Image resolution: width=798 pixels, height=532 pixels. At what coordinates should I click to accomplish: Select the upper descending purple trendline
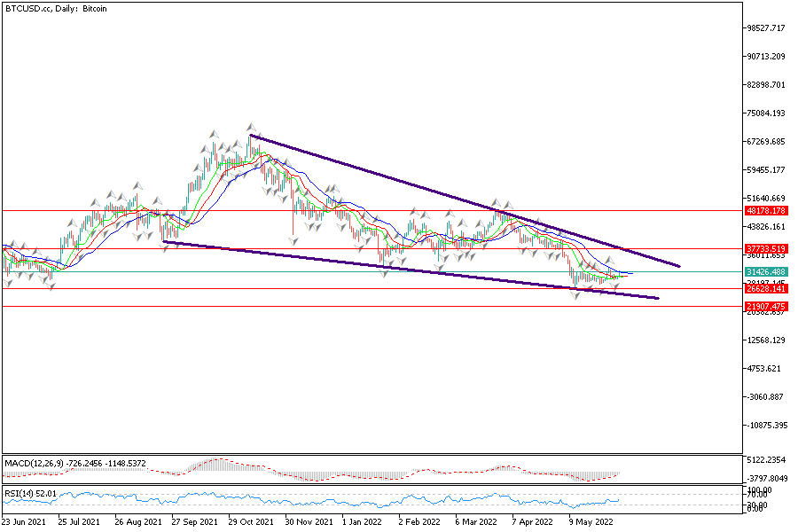(461, 200)
